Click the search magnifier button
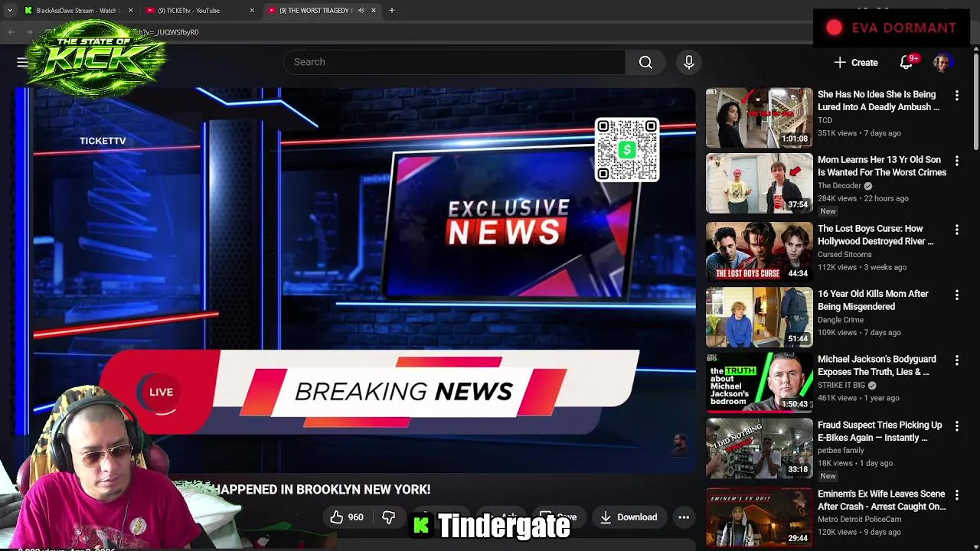The height and width of the screenshot is (551, 980). [645, 62]
